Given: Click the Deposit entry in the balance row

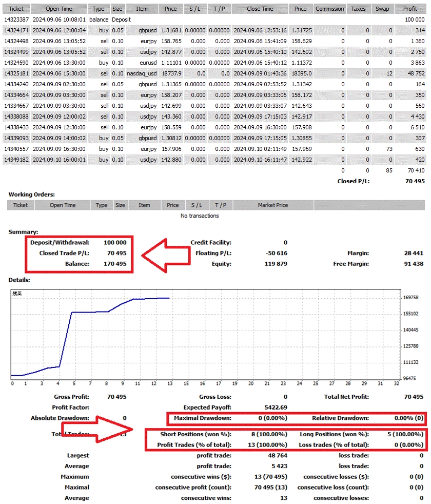Looking at the screenshot, I should tap(121, 20).
